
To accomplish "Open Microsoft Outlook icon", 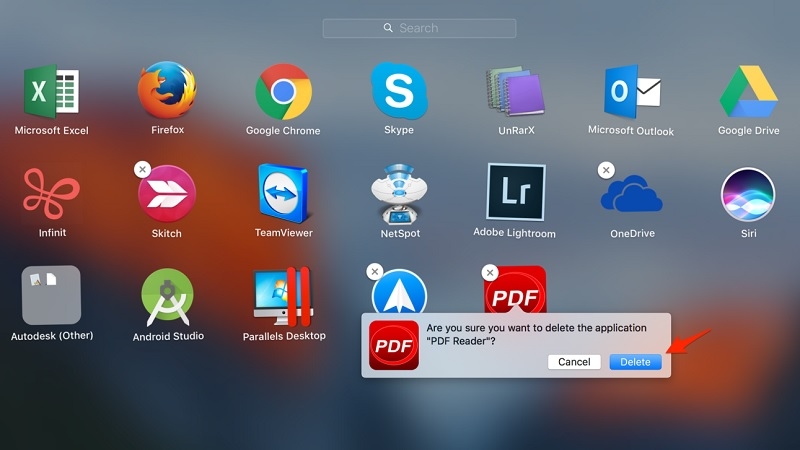I will [x=632, y=91].
